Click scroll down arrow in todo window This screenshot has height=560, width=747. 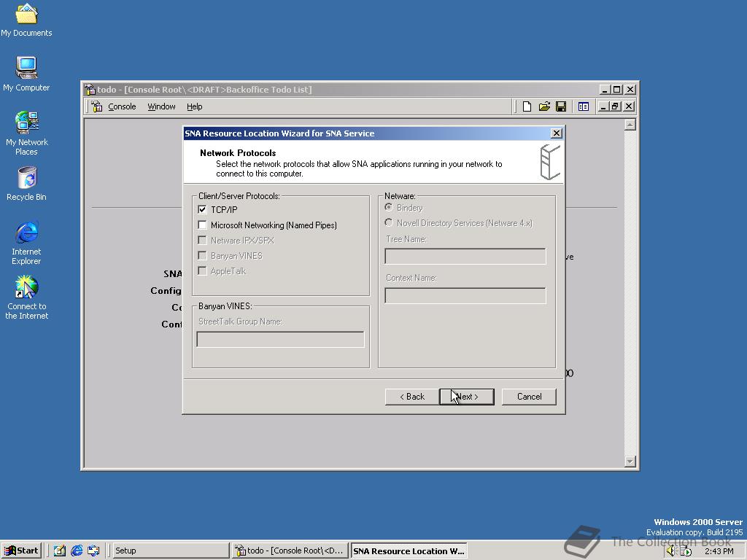pos(630,461)
